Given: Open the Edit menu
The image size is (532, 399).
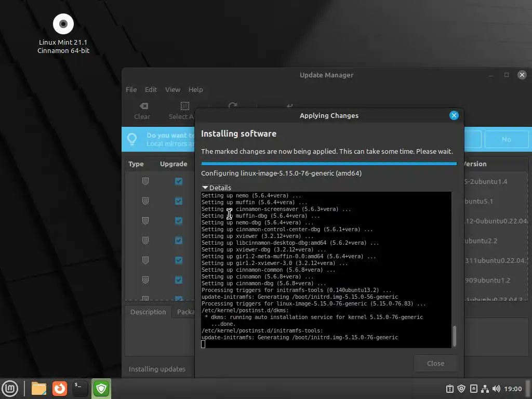Looking at the screenshot, I should pos(151,89).
